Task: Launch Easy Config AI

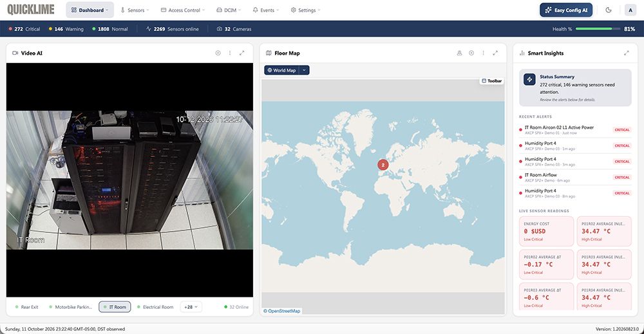Action: tap(566, 10)
